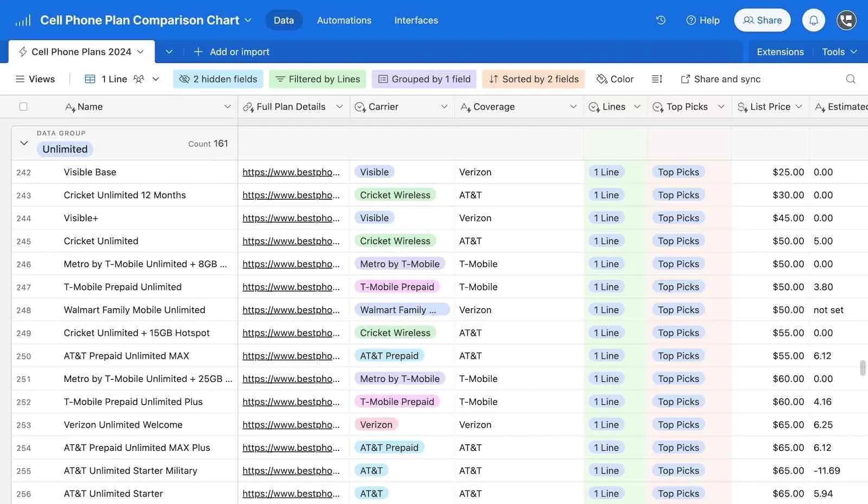Open the Color options in the toolbar

(615, 79)
